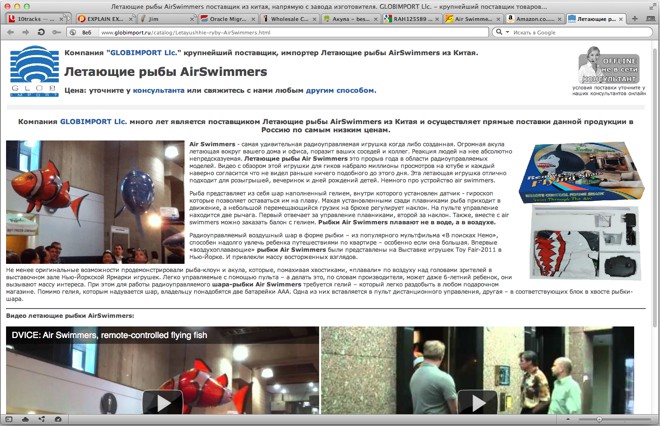Switch to the Amazon.co... tab
This screenshot has width=660, height=426.
pyautogui.click(x=534, y=19)
